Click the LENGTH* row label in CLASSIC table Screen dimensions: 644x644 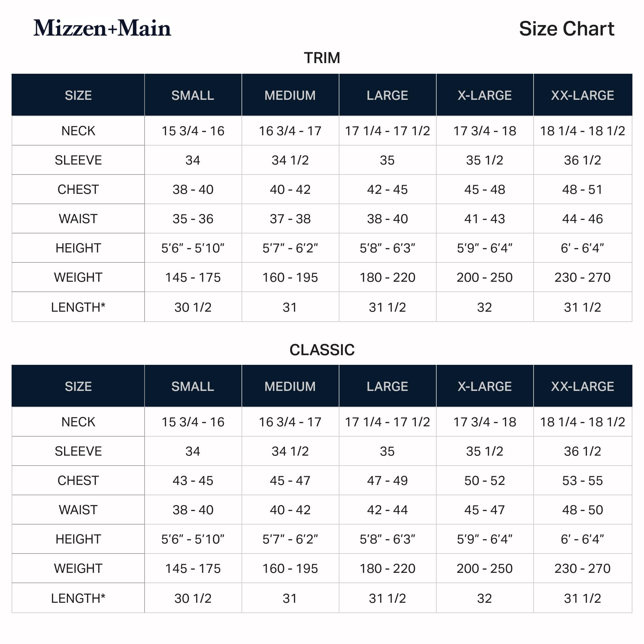78,598
